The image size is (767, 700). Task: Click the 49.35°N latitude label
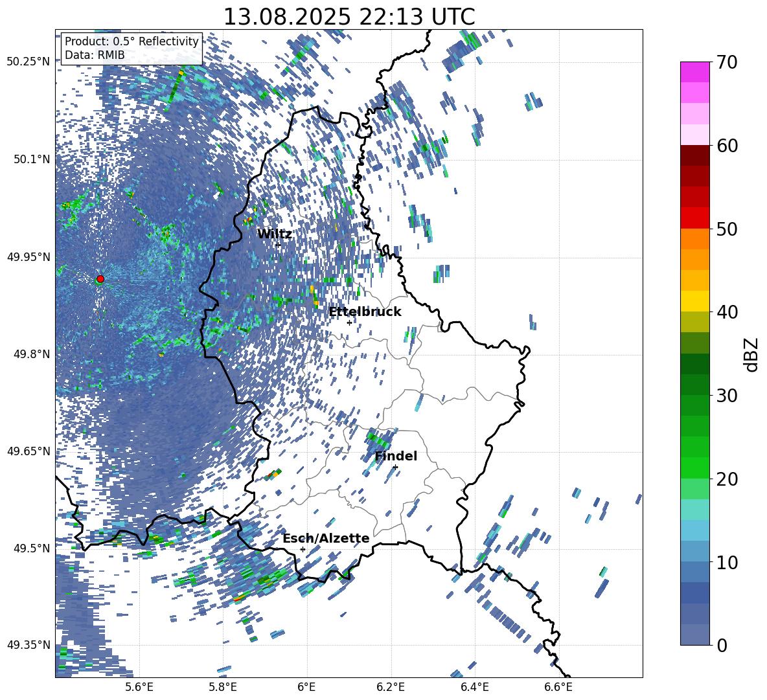[x=29, y=645]
